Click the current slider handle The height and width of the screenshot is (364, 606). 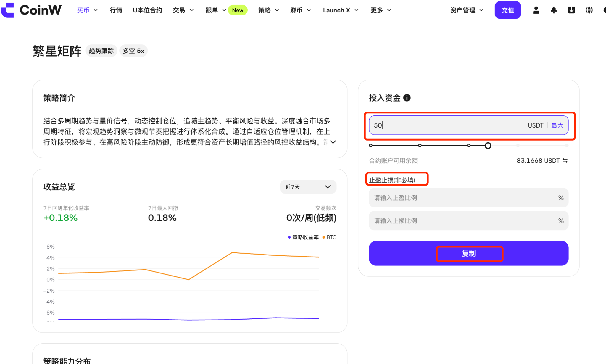tap(488, 145)
